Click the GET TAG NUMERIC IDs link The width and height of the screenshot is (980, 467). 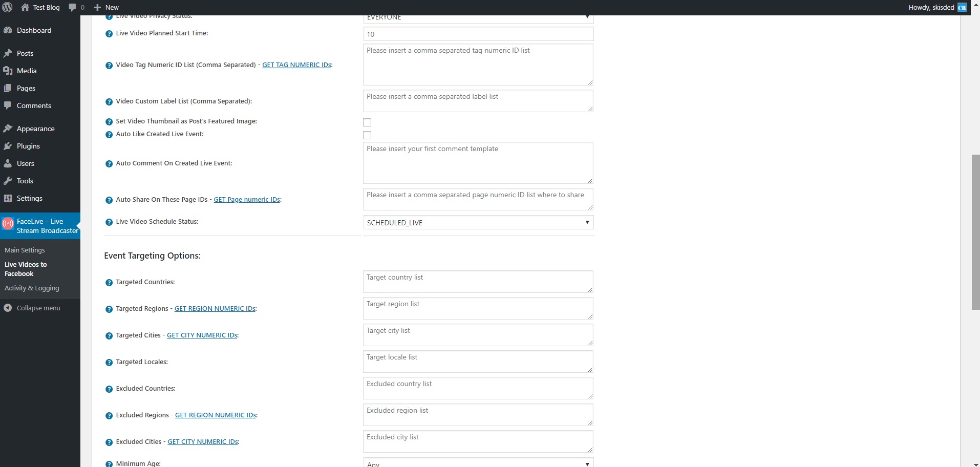(x=296, y=65)
